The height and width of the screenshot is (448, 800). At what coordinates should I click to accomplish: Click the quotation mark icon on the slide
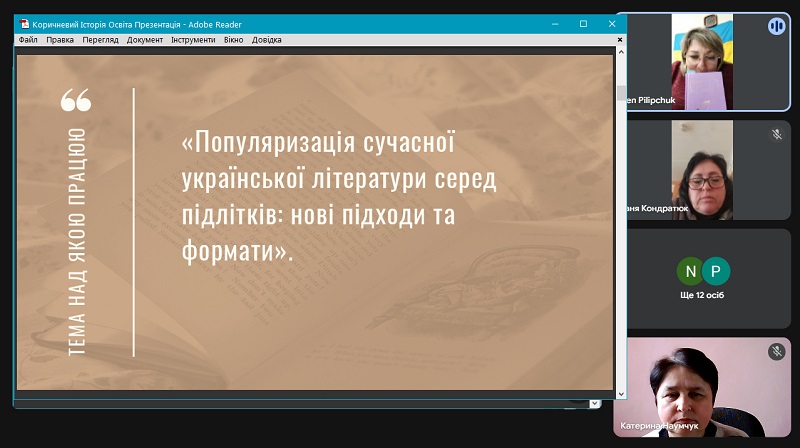pyautogui.click(x=76, y=100)
